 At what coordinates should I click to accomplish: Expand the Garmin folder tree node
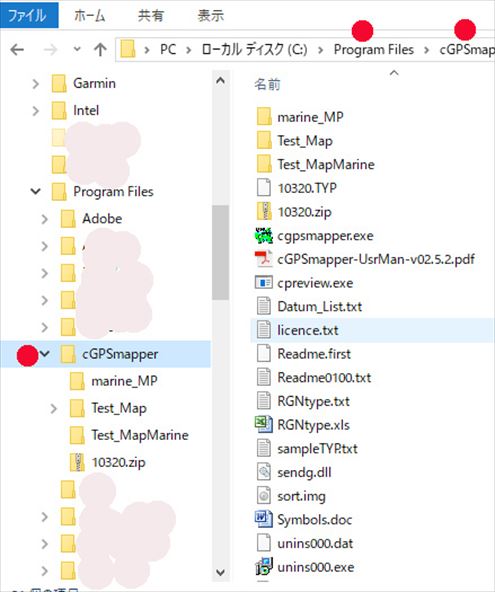35,83
